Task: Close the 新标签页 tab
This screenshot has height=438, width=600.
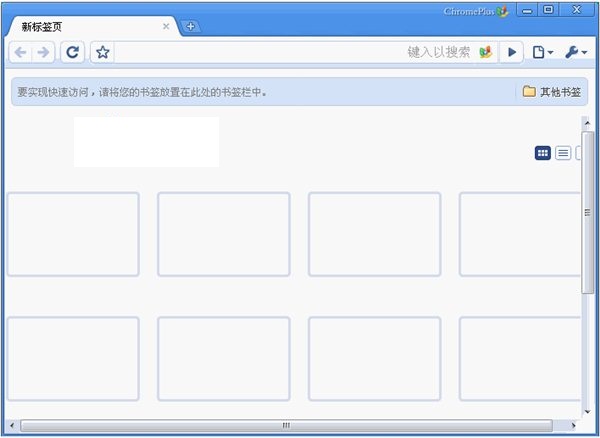Action: click(x=166, y=26)
